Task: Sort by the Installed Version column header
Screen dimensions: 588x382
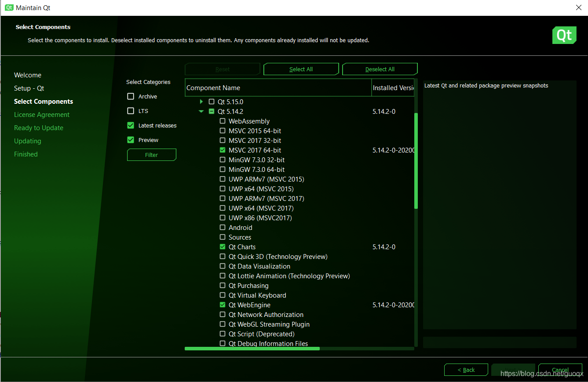Action: click(393, 87)
